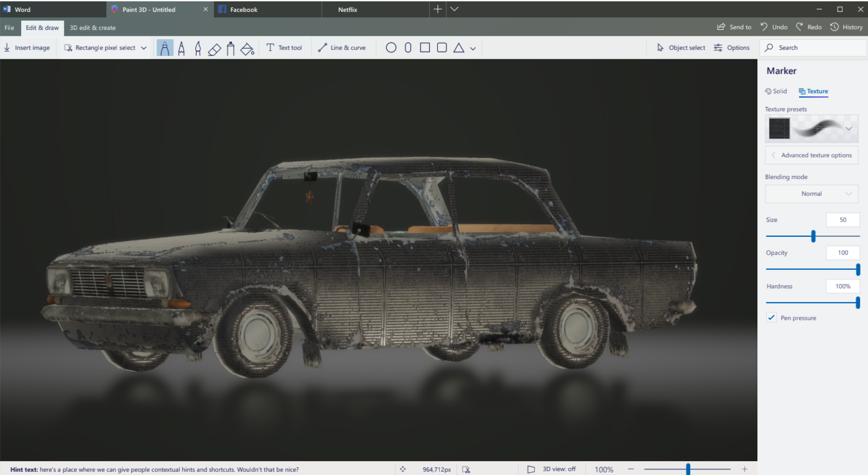Toggle 3D view on
Viewport: 868px width, 475px height.
click(552, 469)
